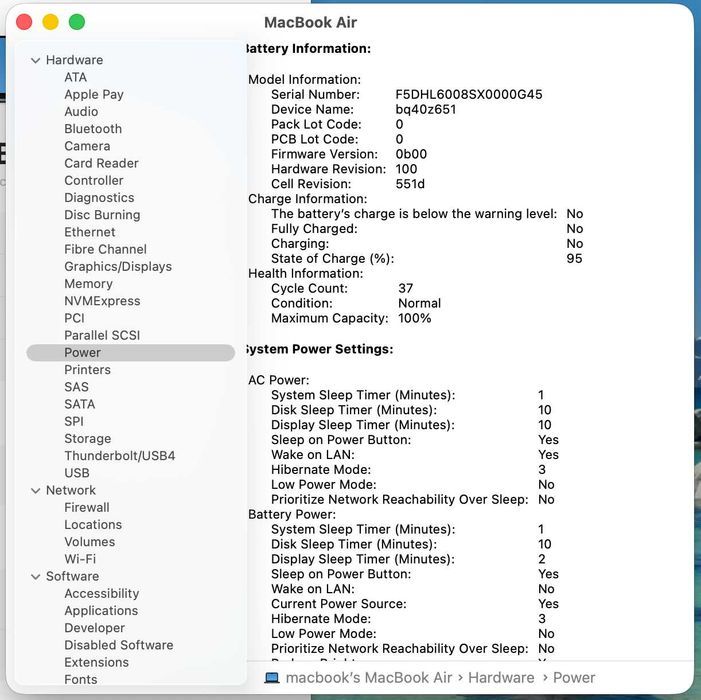Open Locations under Network
The width and height of the screenshot is (701, 700).
(93, 525)
